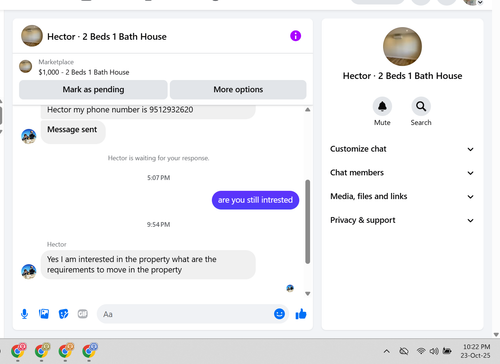500x364 pixels.
Task: Click the crossed-out cloud sync tray icon
Action: point(404,351)
